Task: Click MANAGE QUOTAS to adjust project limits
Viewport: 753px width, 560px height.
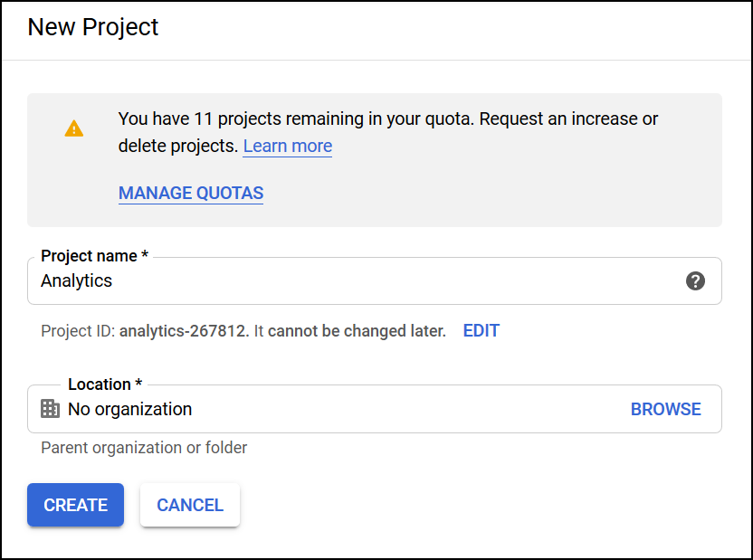Action: pyautogui.click(x=190, y=193)
